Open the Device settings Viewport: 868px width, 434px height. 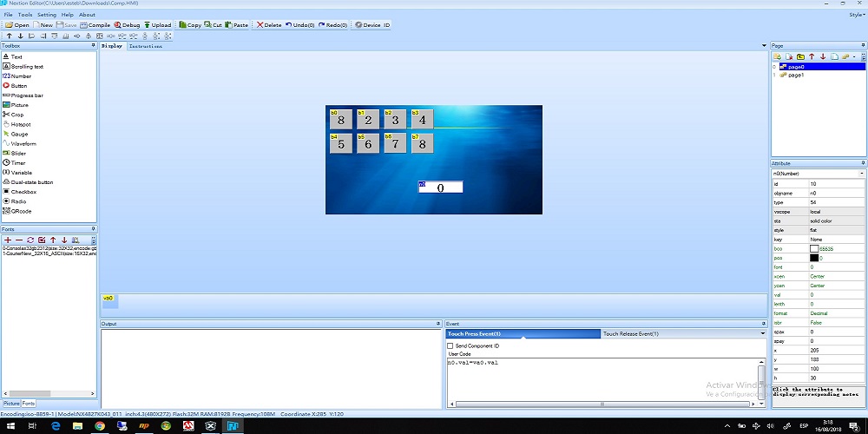[x=372, y=25]
